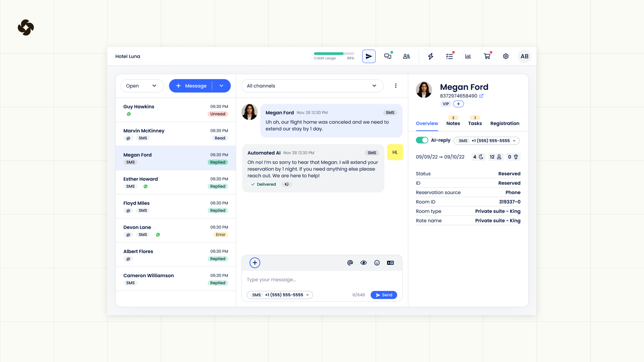The image size is (644, 362).
Task: Switch to the Notes tab
Action: click(453, 123)
